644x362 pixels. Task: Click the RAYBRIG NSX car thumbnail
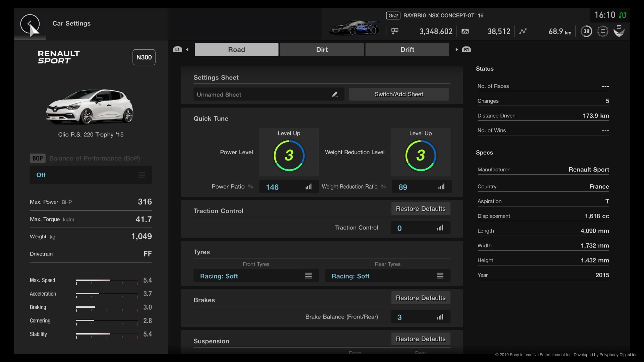354,28
